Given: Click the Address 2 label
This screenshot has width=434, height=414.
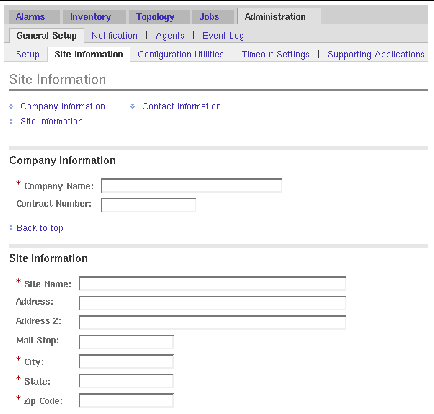Looking at the screenshot, I should (x=39, y=321).
